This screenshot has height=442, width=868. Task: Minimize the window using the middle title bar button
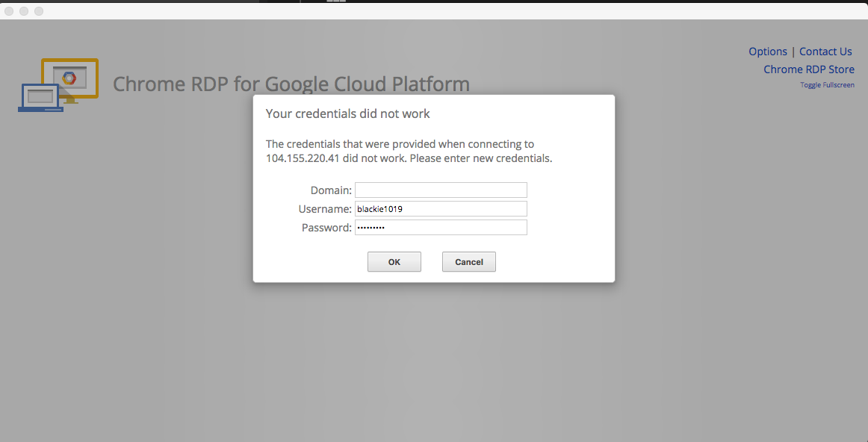click(24, 11)
